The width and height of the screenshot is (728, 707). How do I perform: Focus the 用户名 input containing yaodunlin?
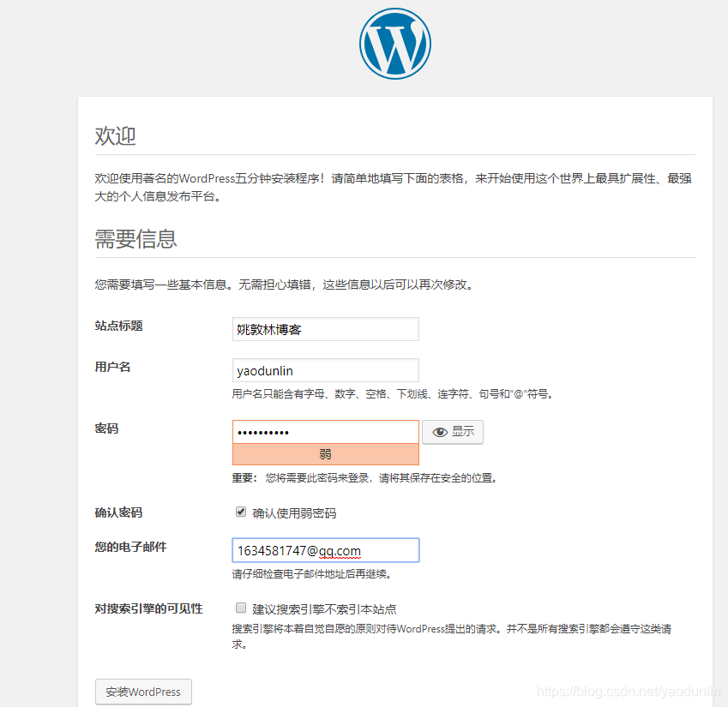(326, 371)
